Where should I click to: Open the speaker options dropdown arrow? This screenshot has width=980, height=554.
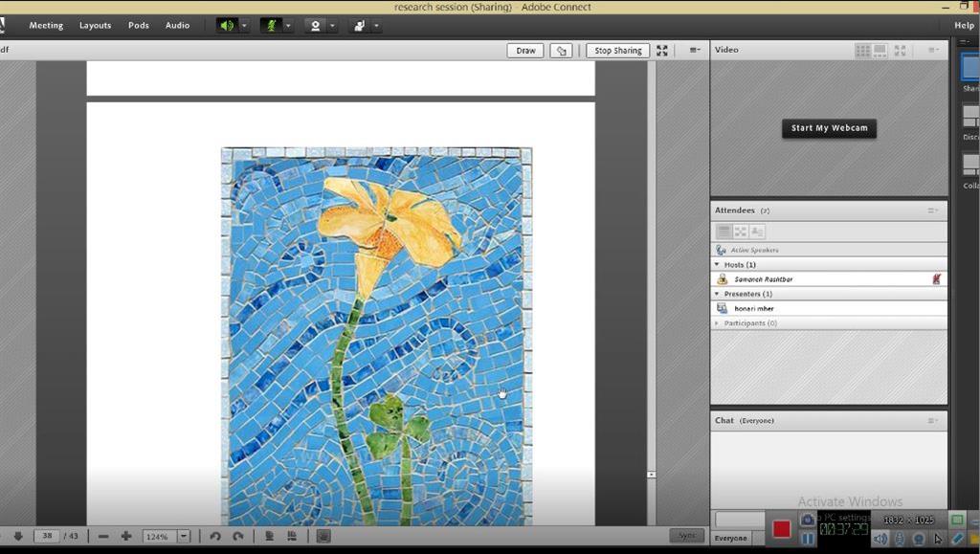pos(244,26)
